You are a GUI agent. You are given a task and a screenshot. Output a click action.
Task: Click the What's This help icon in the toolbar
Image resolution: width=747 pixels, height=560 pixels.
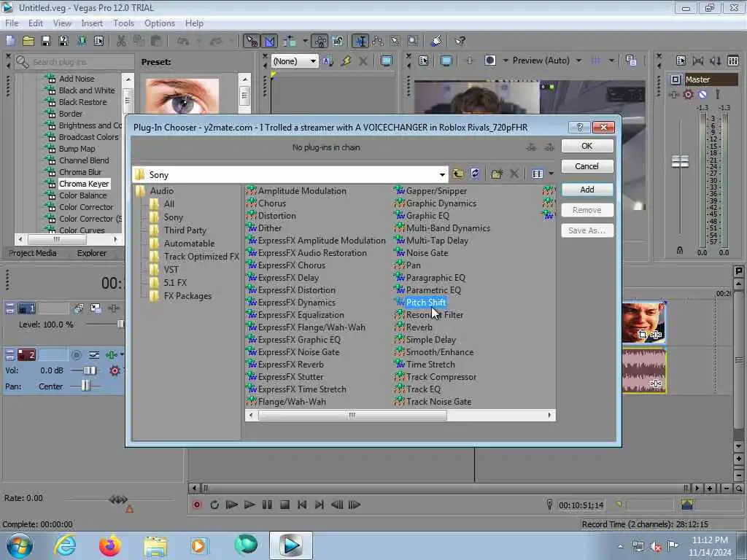[x=460, y=41]
